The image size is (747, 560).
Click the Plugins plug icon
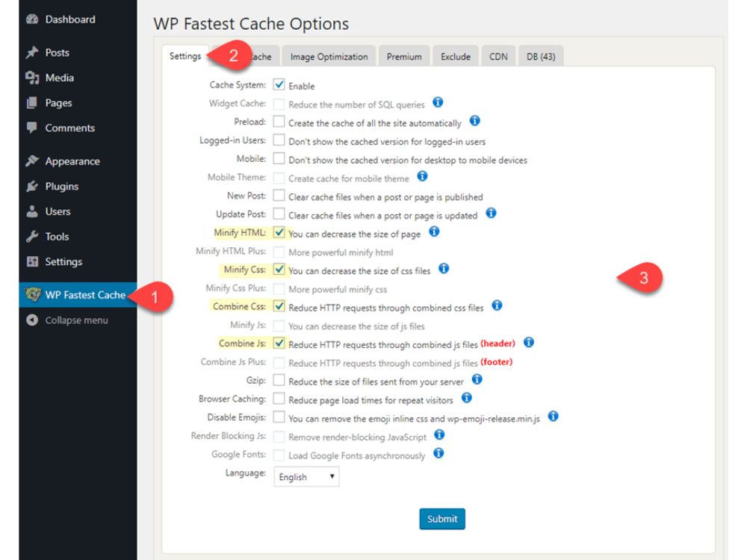(32, 186)
